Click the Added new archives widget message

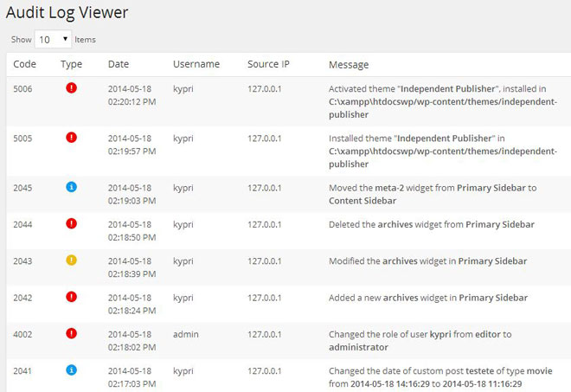[428, 298]
